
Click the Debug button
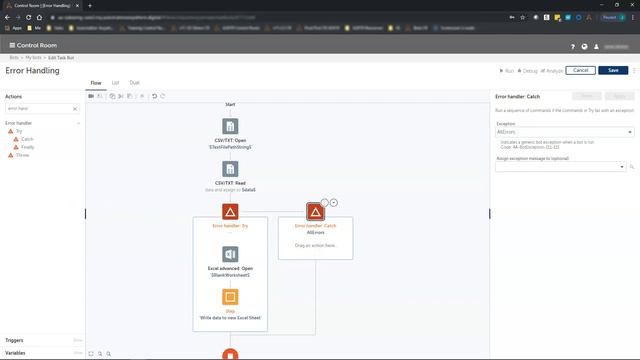tap(528, 71)
